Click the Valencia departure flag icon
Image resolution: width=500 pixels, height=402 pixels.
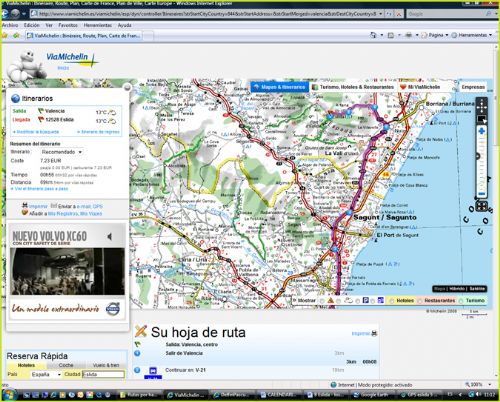click(41, 111)
